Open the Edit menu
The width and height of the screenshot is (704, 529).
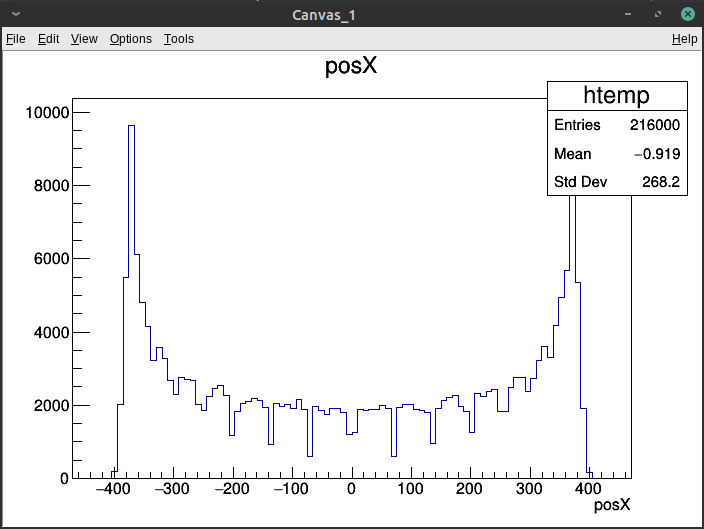pos(48,39)
